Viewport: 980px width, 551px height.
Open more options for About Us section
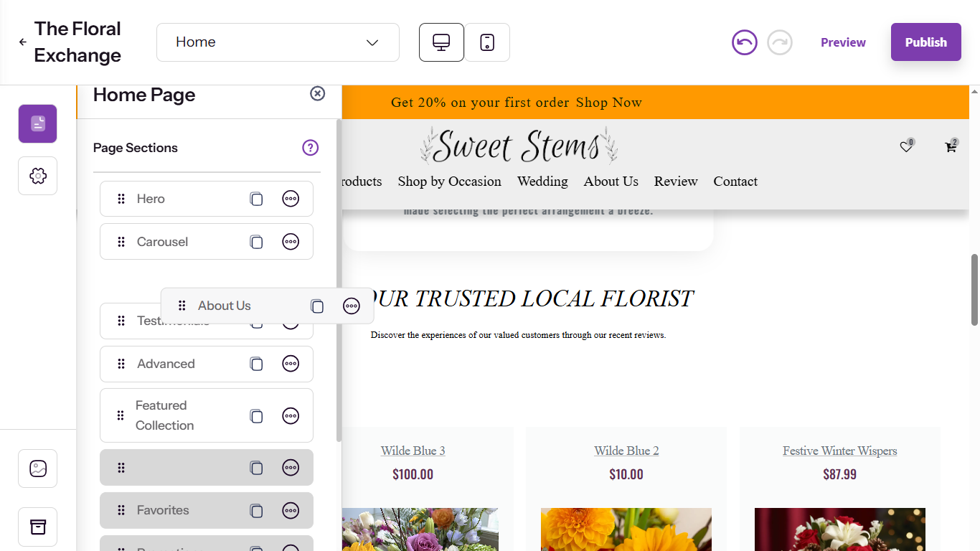(352, 306)
